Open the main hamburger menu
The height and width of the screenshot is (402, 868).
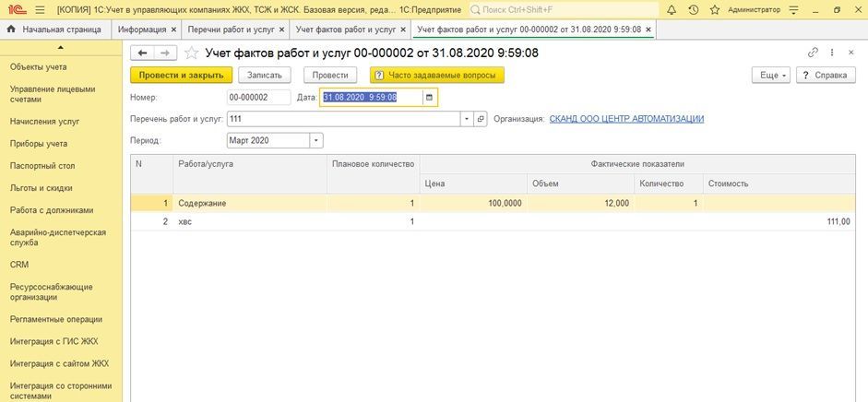tap(40, 10)
